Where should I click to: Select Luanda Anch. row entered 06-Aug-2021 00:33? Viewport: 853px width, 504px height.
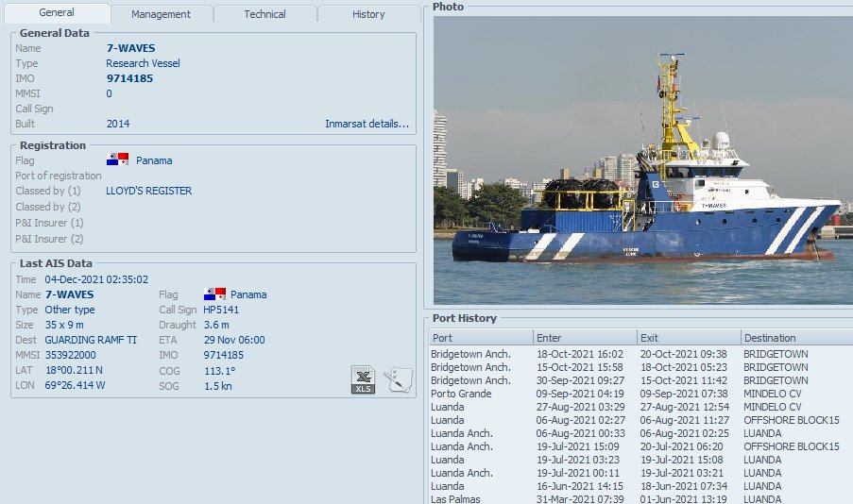(640, 433)
